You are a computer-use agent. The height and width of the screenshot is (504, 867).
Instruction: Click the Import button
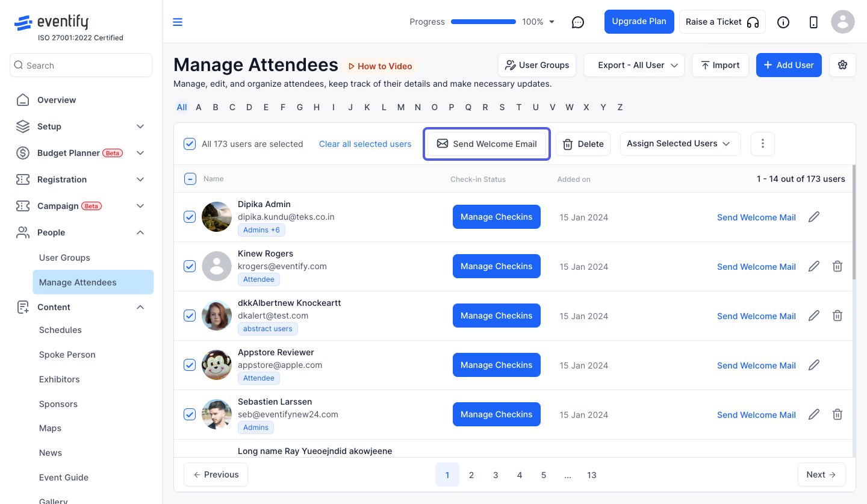(720, 65)
